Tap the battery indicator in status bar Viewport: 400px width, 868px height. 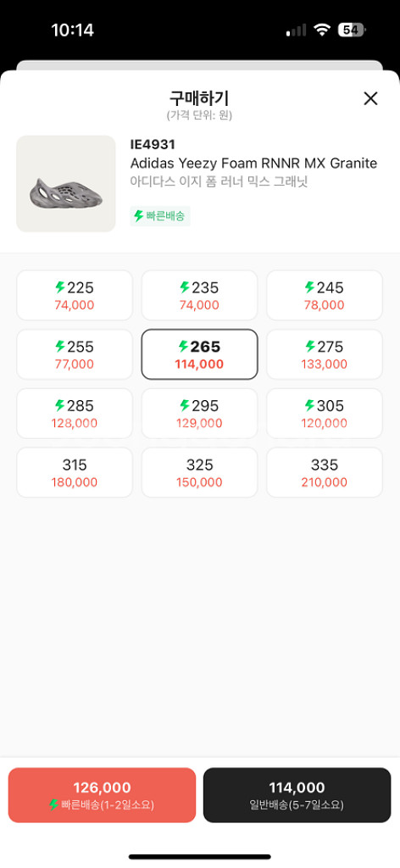pyautogui.click(x=352, y=30)
